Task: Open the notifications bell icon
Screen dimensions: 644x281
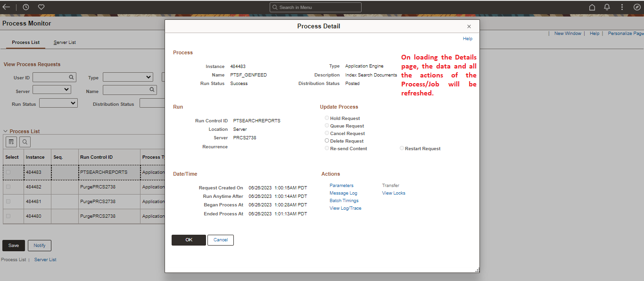Action: click(x=607, y=7)
